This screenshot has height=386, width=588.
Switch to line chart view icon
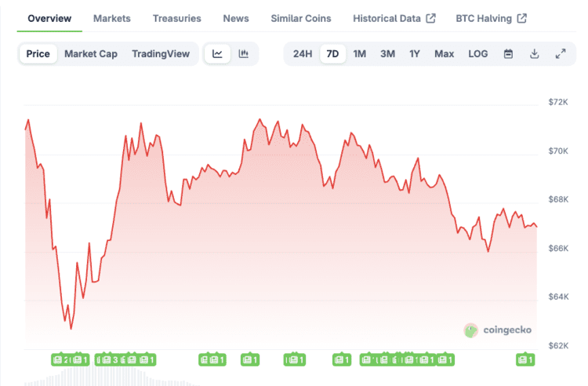pyautogui.click(x=217, y=54)
